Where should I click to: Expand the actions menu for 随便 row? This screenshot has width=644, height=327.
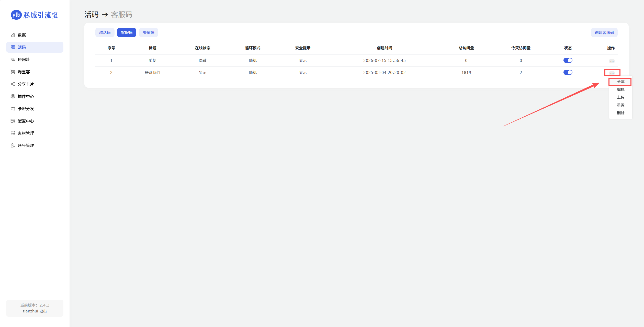pyautogui.click(x=612, y=61)
